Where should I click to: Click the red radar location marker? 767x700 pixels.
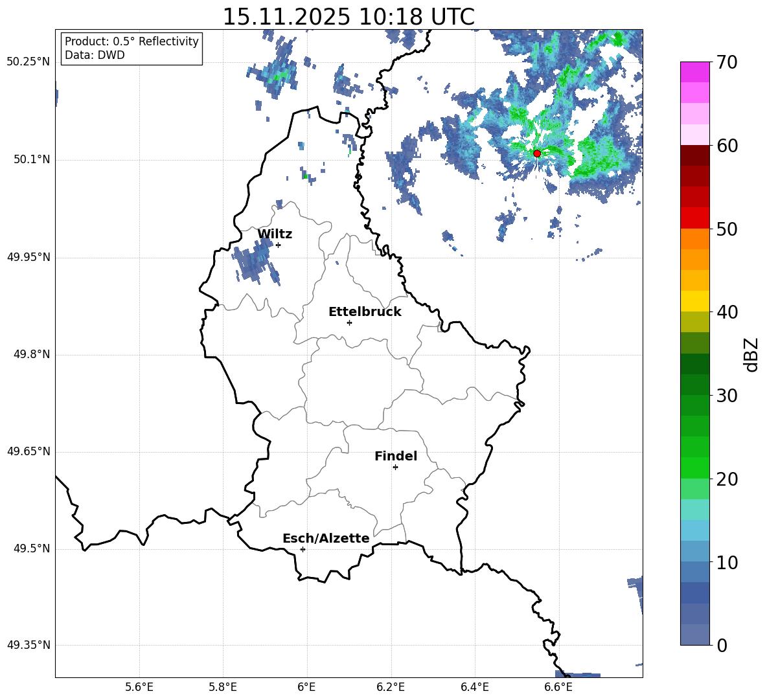(x=536, y=153)
